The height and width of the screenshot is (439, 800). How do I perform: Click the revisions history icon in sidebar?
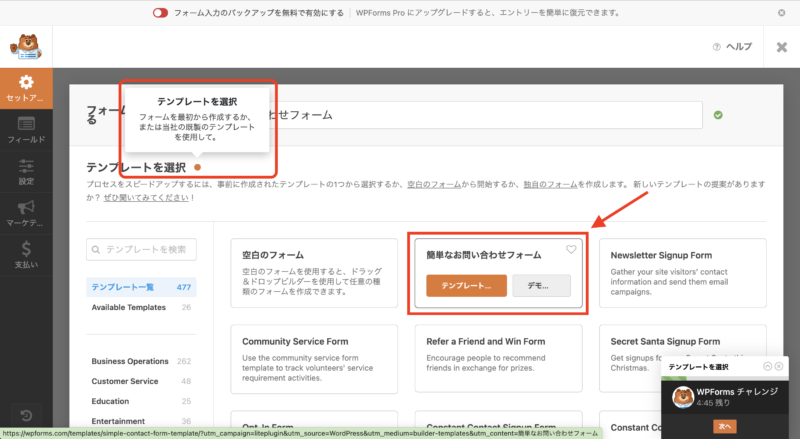click(26, 416)
